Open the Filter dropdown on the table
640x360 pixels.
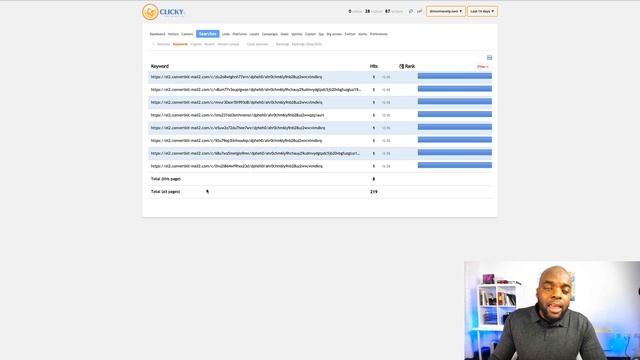click(482, 67)
